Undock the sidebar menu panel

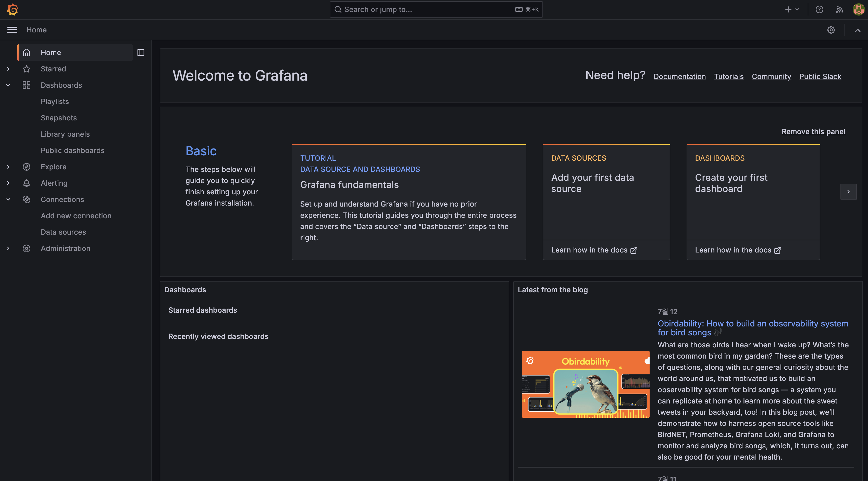point(141,53)
